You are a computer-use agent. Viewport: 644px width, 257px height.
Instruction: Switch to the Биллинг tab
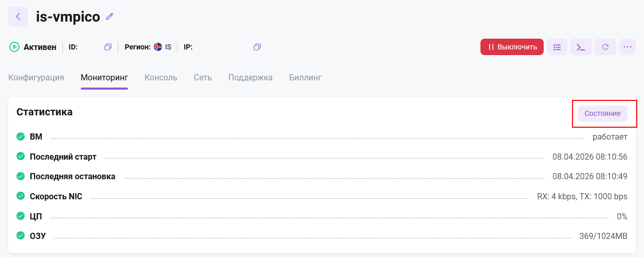click(305, 78)
